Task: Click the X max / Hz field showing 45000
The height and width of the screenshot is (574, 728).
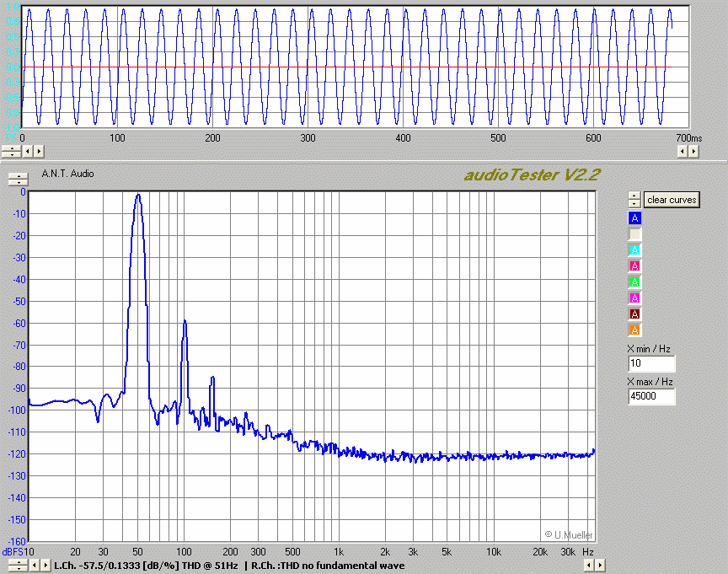Action: (x=651, y=397)
